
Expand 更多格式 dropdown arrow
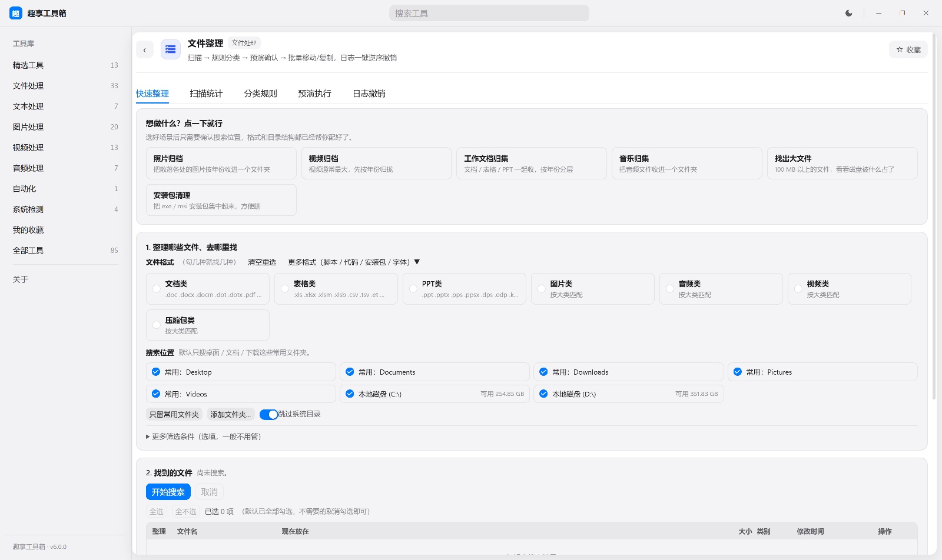tap(417, 262)
